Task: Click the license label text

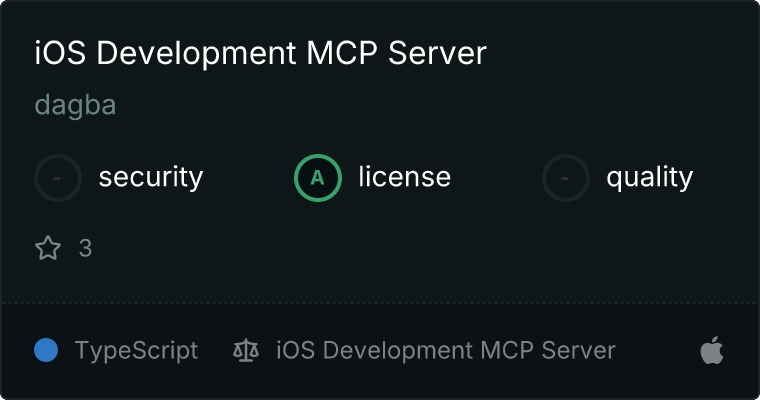Action: pos(404,178)
